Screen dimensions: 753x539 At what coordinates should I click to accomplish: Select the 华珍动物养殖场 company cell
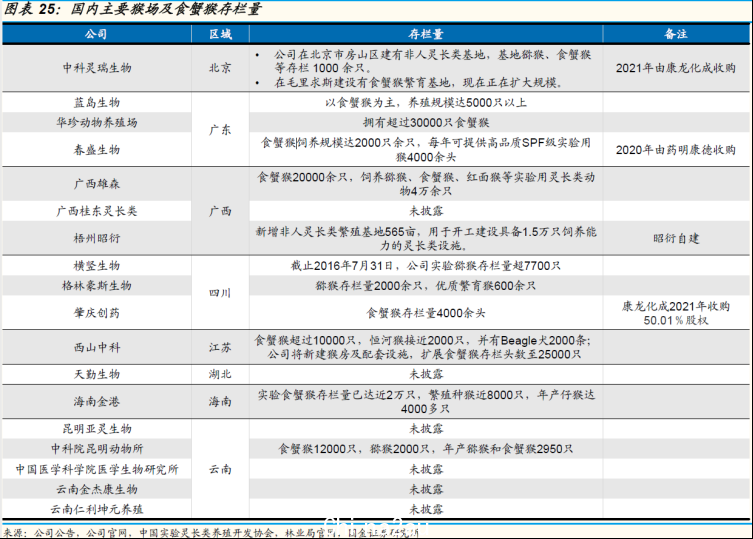click(x=97, y=122)
